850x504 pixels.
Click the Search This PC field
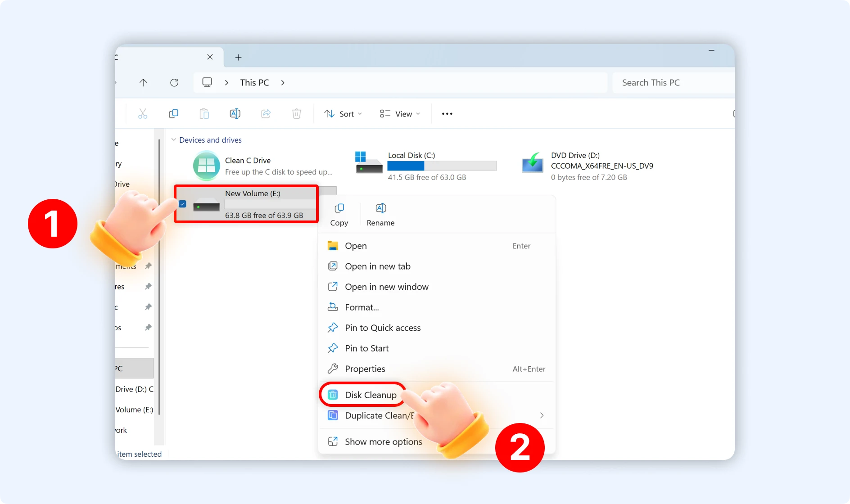tap(670, 82)
